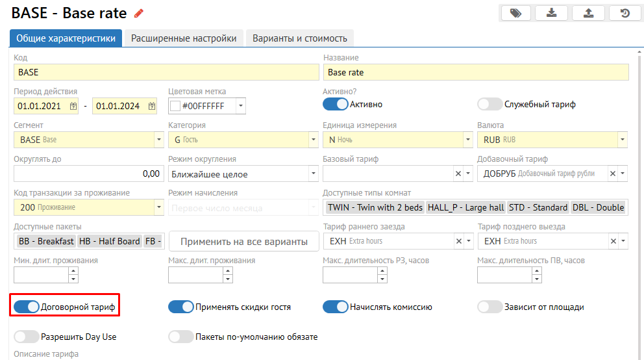
Task: Open the Режим округления dropdown
Action: click(314, 174)
